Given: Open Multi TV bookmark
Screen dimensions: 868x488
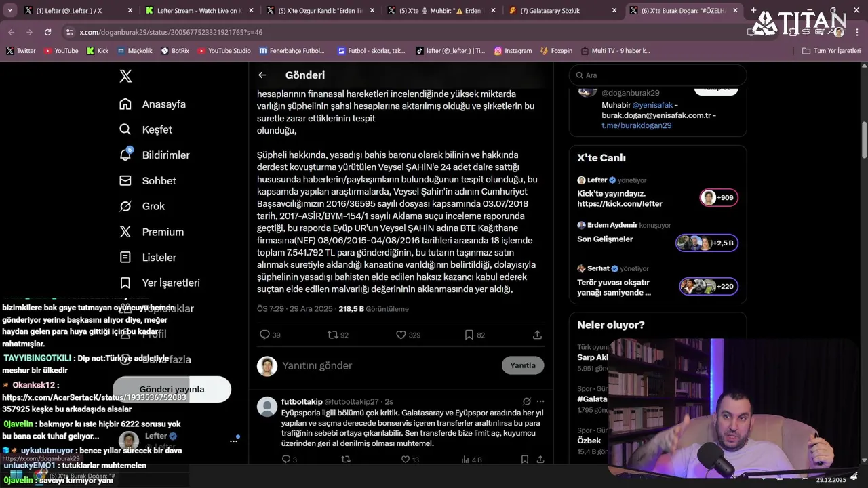Looking at the screenshot, I should click(615, 51).
